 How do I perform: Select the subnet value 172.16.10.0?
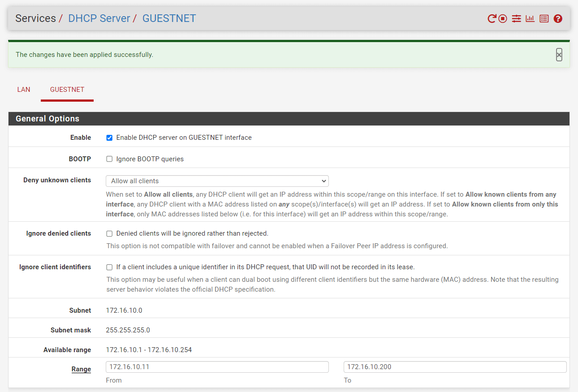124,310
